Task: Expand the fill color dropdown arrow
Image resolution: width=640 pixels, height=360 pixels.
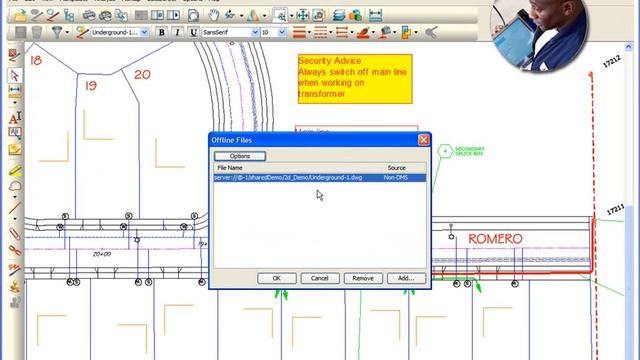Action: point(373,33)
